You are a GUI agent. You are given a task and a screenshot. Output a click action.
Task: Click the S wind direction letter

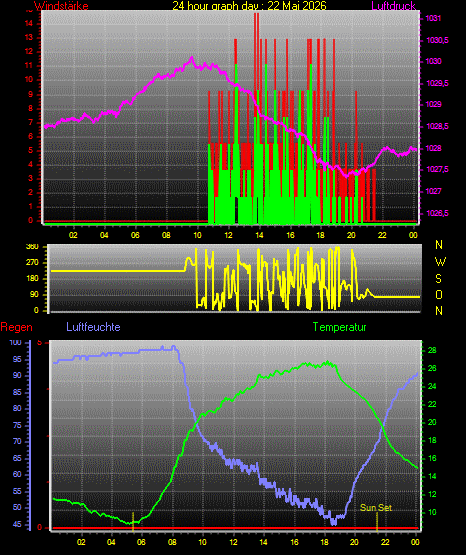tap(439, 279)
